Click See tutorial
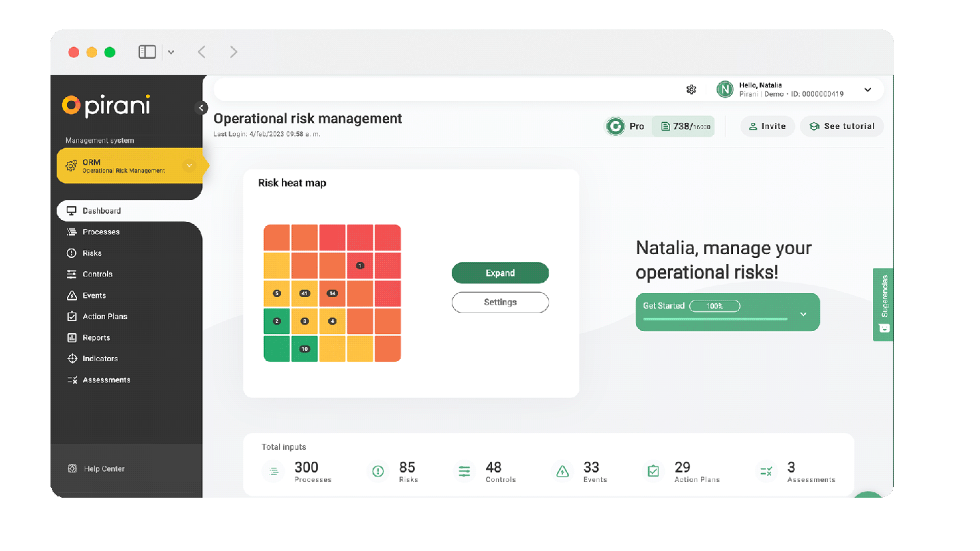Image resolution: width=980 pixels, height=551 pixels. point(841,126)
